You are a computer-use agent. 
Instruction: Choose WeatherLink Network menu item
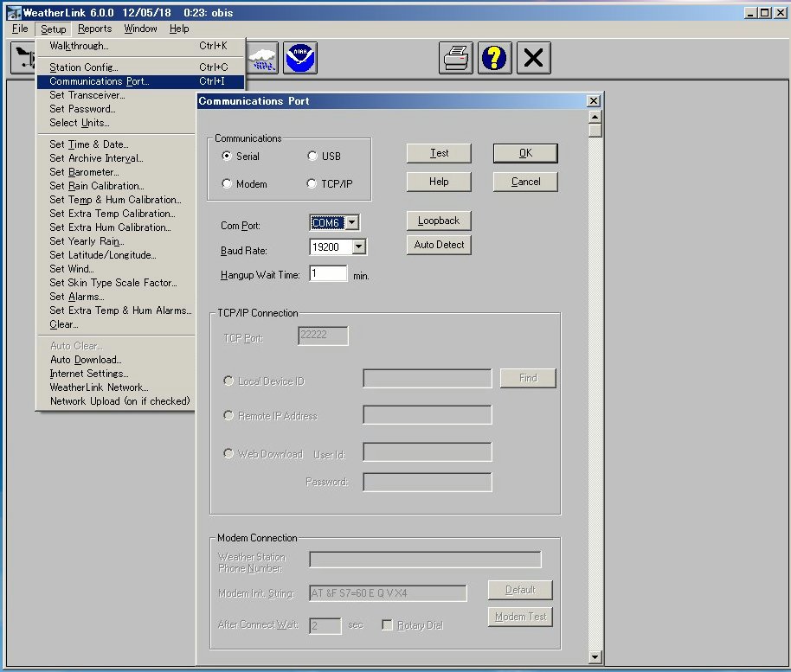tap(117, 387)
